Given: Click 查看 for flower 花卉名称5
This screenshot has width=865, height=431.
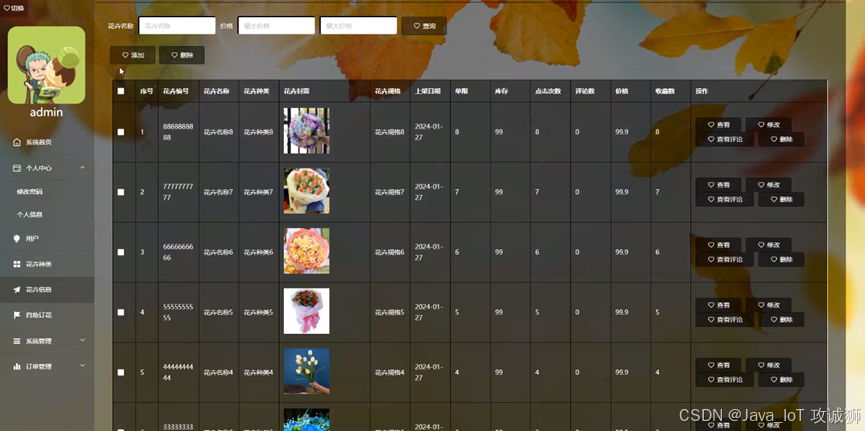Looking at the screenshot, I should pos(718,305).
